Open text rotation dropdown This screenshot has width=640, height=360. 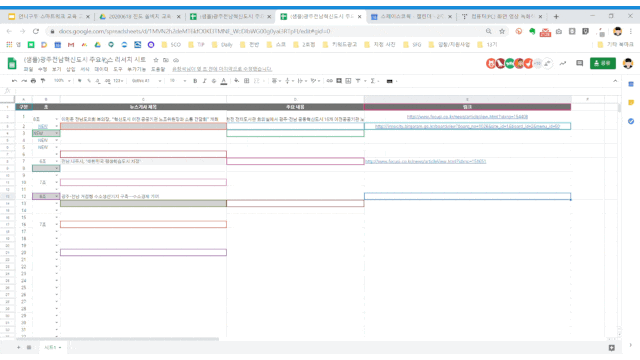(315, 81)
